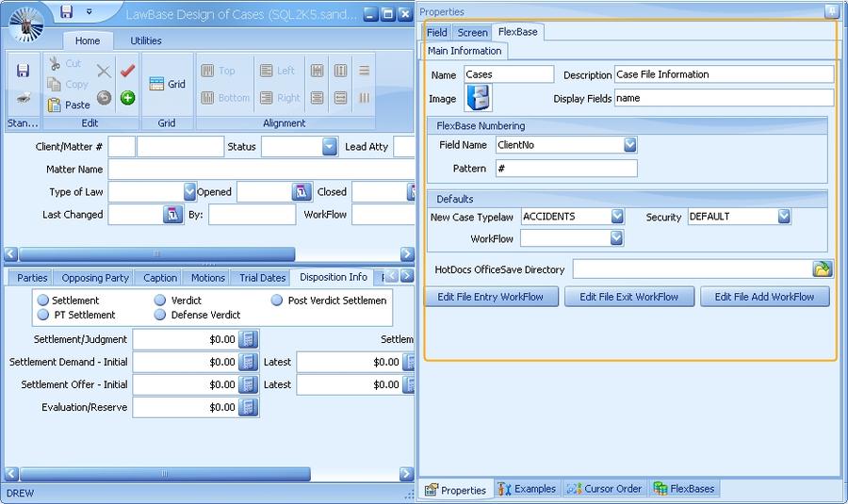Expand Security DEFAULT dropdown
848x504 pixels.
click(784, 217)
